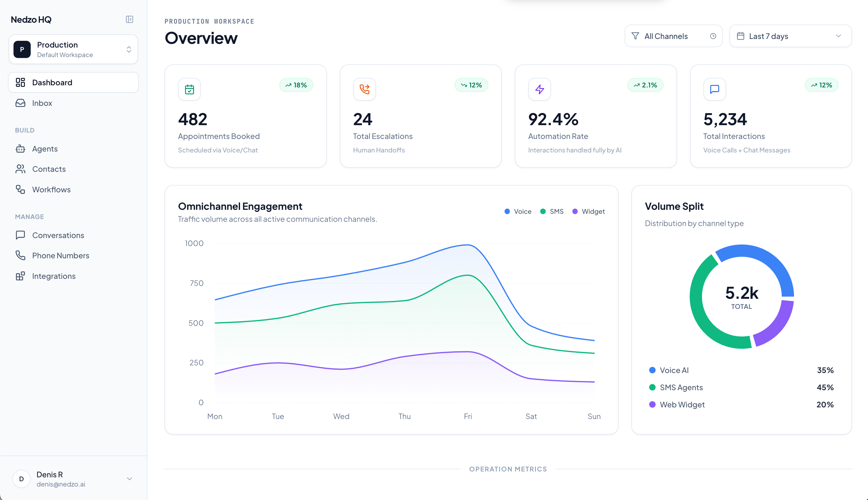The height and width of the screenshot is (500, 868).
Task: Open the Phone Numbers page
Action: click(x=60, y=256)
